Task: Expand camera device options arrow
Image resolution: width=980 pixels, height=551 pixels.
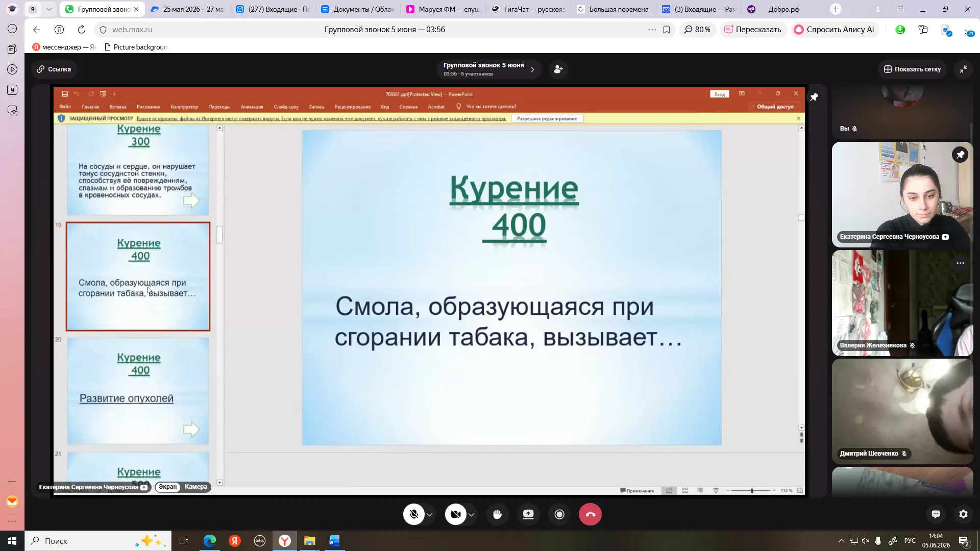Action: tap(472, 515)
